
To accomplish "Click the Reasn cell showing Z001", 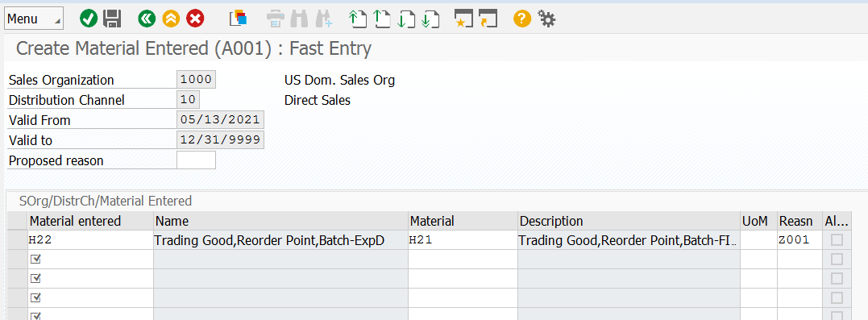I will coord(799,239).
